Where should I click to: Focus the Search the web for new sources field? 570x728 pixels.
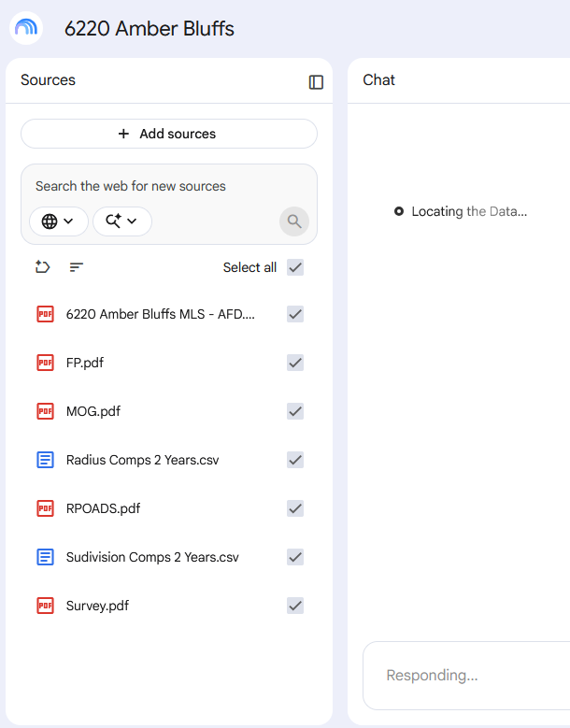point(131,186)
